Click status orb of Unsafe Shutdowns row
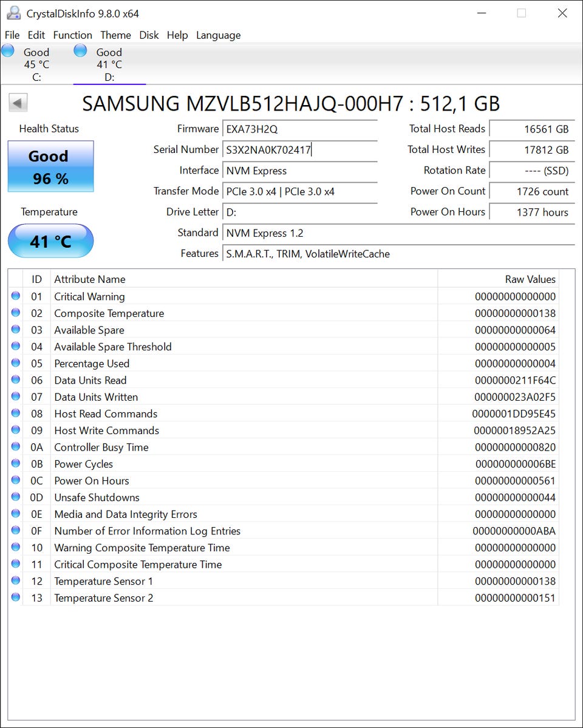This screenshot has width=583, height=728. point(16,496)
